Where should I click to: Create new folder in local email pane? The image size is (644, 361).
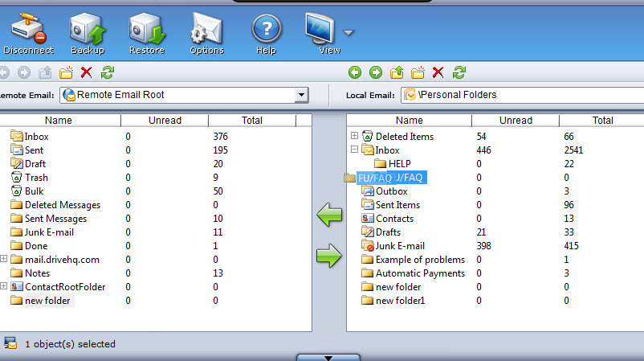[418, 72]
